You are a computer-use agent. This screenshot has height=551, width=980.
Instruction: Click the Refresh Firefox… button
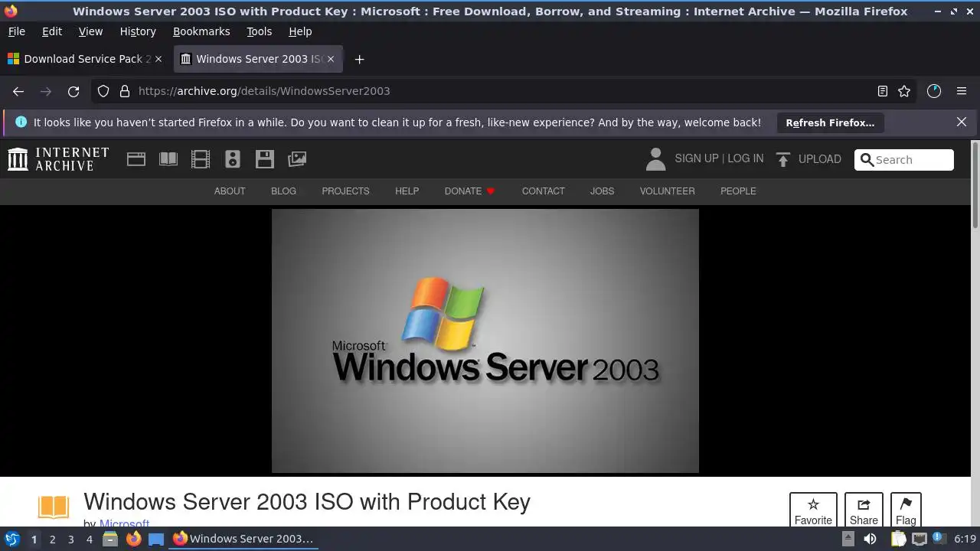830,122
